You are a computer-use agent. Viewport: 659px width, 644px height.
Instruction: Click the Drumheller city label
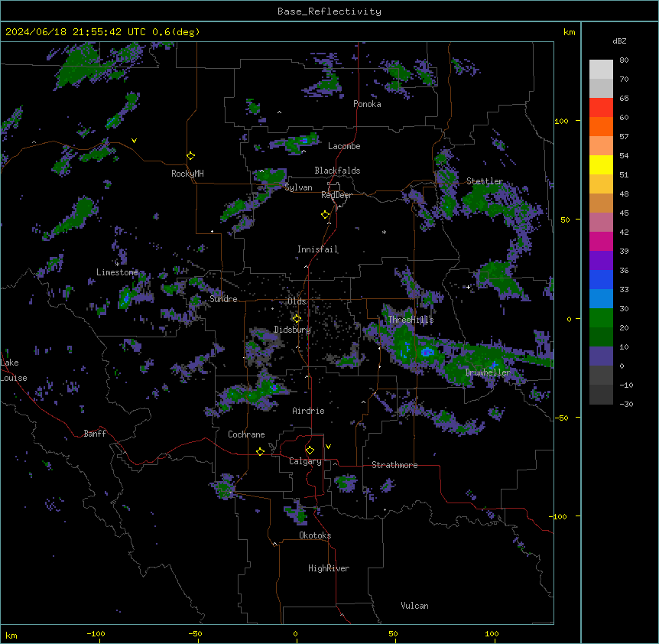click(488, 372)
